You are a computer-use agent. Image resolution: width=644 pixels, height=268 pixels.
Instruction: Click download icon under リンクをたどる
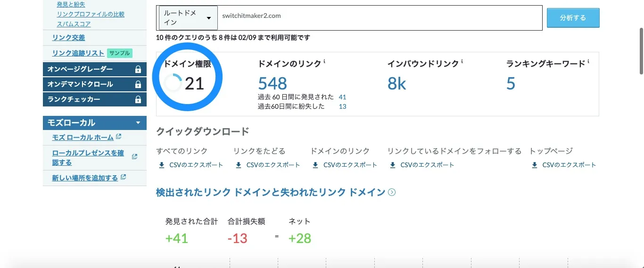pos(239,165)
